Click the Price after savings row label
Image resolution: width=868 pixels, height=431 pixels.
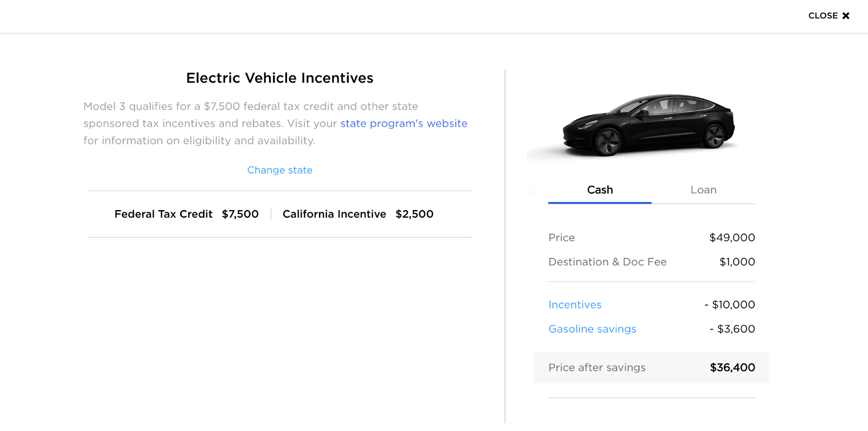pyautogui.click(x=597, y=367)
